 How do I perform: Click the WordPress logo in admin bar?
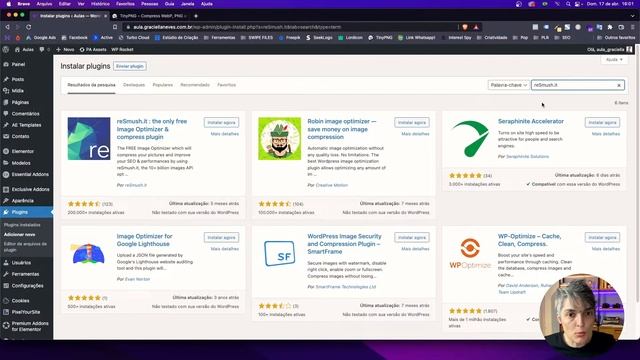click(x=6, y=49)
